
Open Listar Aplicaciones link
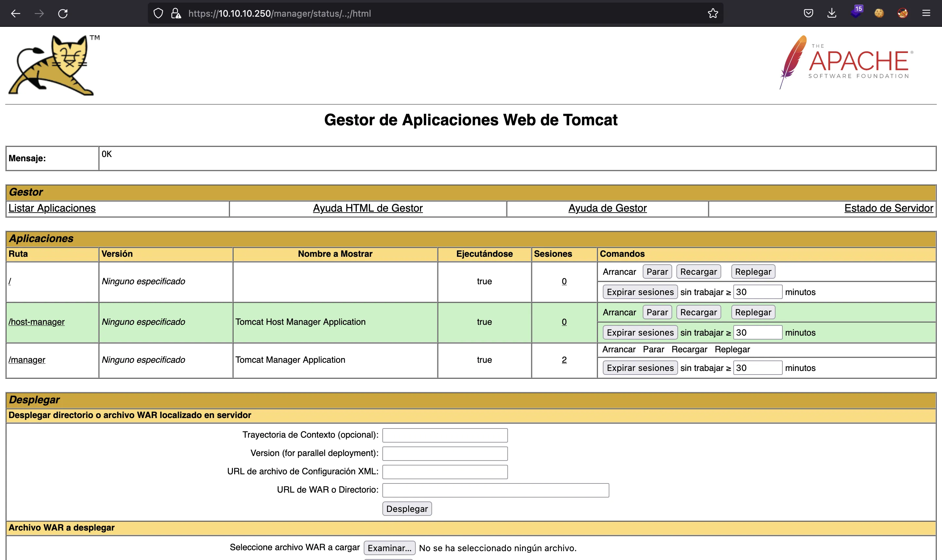[x=52, y=208]
